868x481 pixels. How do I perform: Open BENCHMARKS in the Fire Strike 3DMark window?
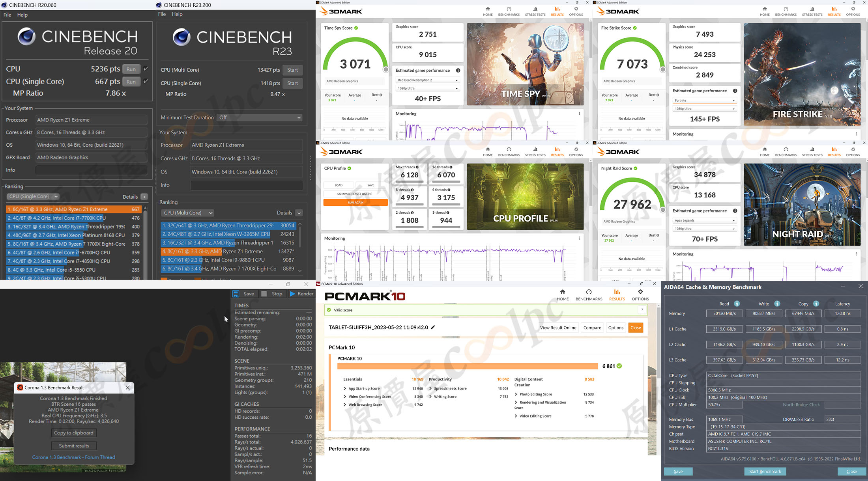click(x=786, y=11)
